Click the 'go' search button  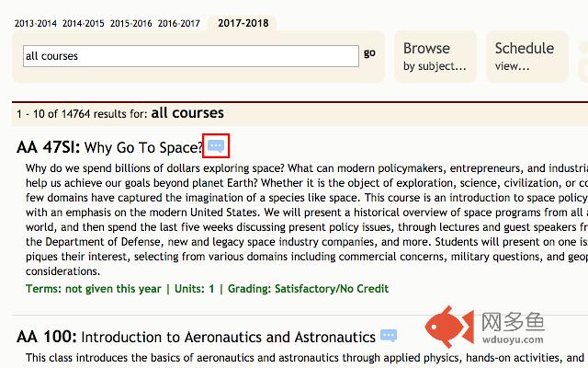[x=369, y=53]
